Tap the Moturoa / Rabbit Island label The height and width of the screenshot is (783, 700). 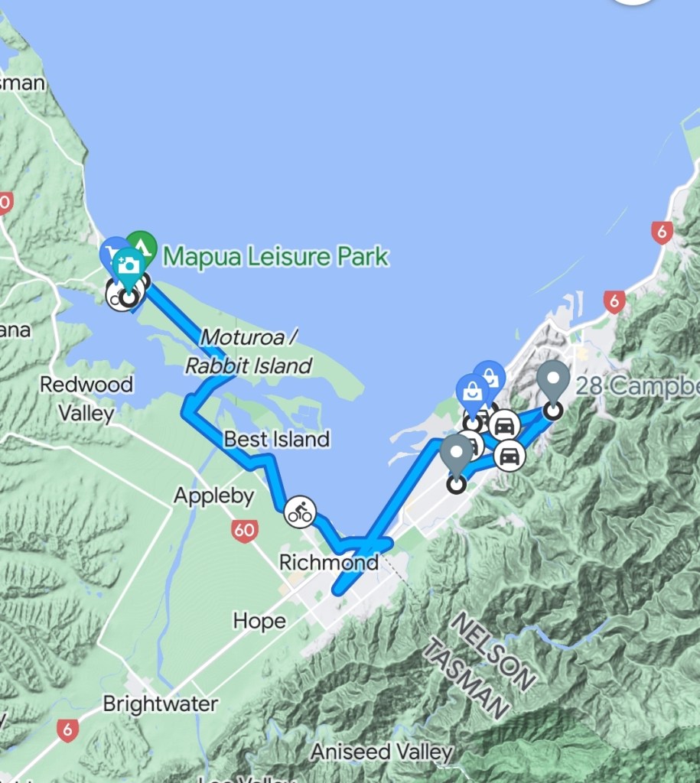tap(249, 352)
